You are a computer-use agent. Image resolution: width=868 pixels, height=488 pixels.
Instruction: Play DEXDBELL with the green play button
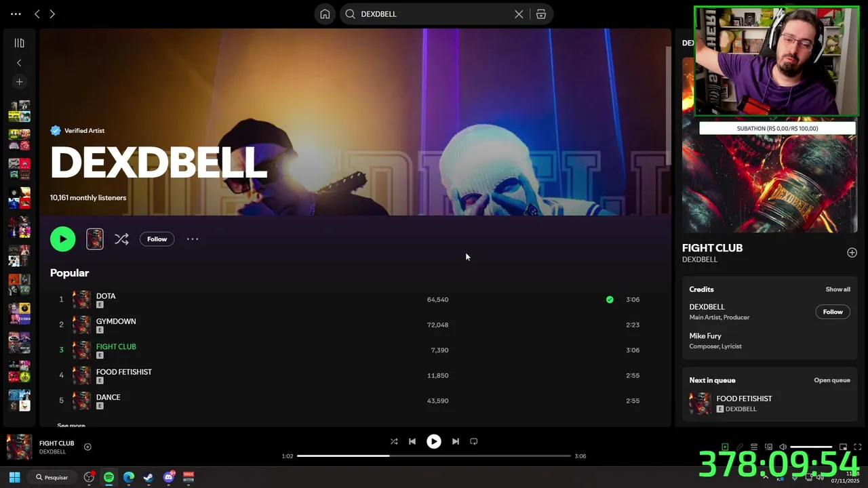[x=62, y=239]
